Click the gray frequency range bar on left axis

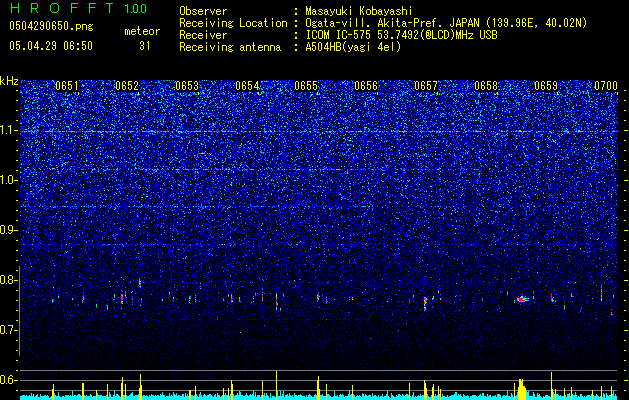pyautogui.click(x=19, y=311)
